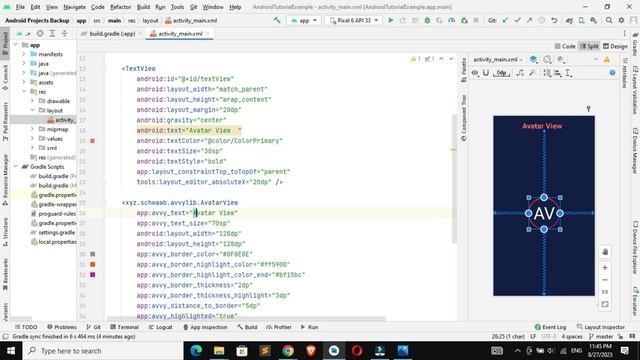Click the purple #bf15bc gutter color swatch
The width and height of the screenshot is (640, 360).
click(x=93, y=275)
